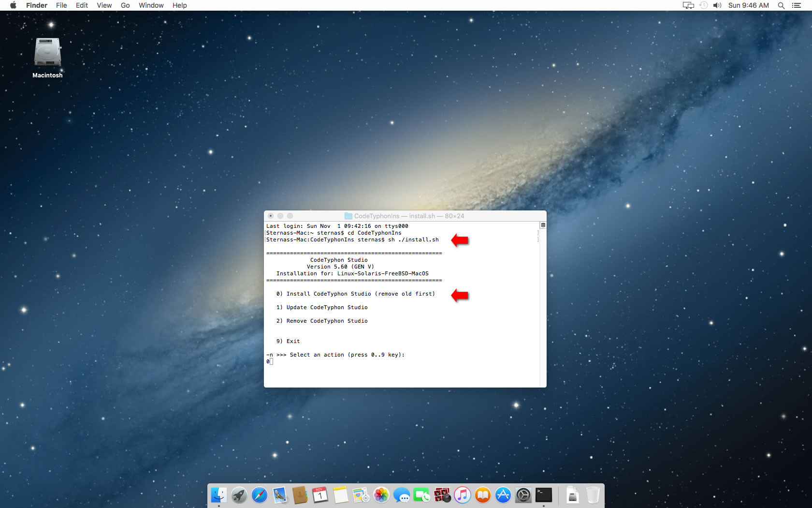Click the Terminal title 'CodeTyphonIns — install.sh — 80×24'
Image resolution: width=812 pixels, height=508 pixels.
(x=409, y=216)
